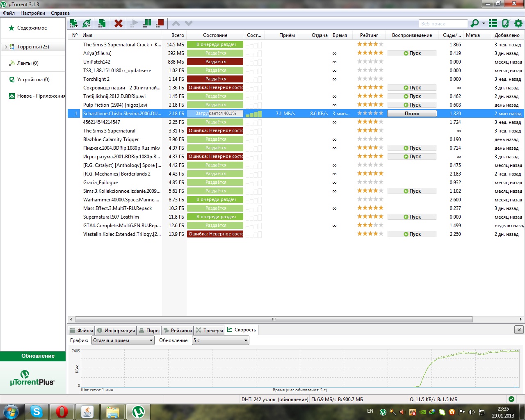Open the uTorrent Remote toolbar icon

[506, 23]
